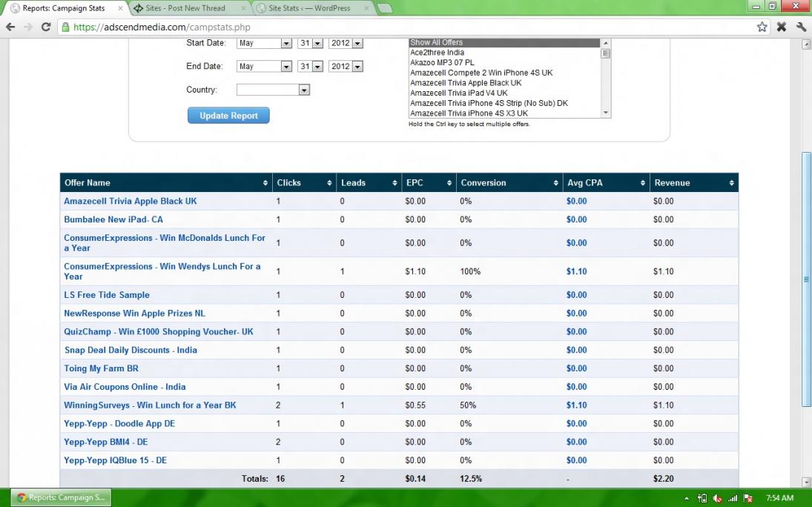Click the sort arrows in Offer Name header
This screenshot has height=507, width=812.
pos(265,183)
